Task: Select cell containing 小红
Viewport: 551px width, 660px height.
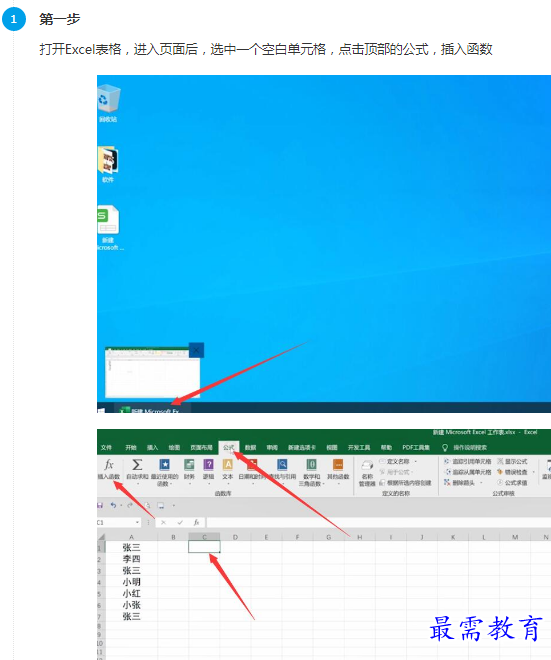Action: (131, 593)
